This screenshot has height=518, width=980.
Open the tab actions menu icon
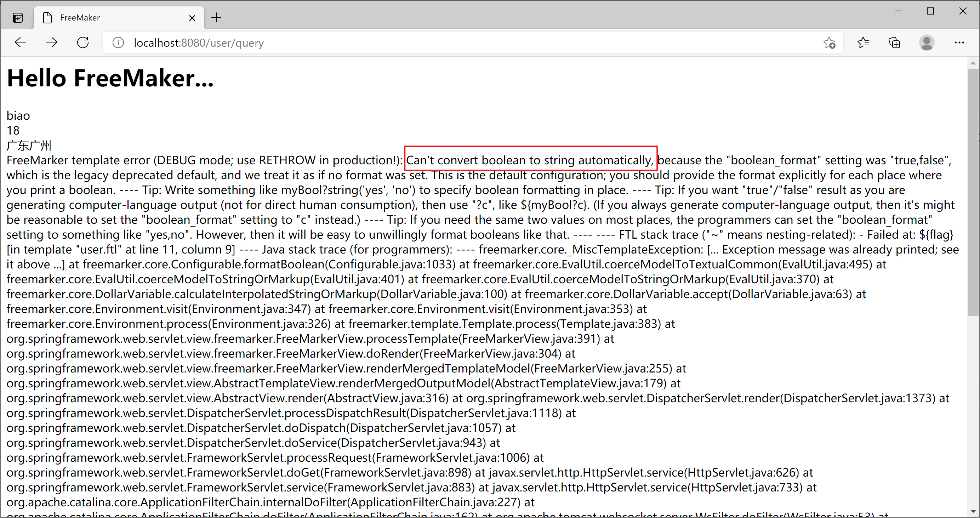click(18, 17)
